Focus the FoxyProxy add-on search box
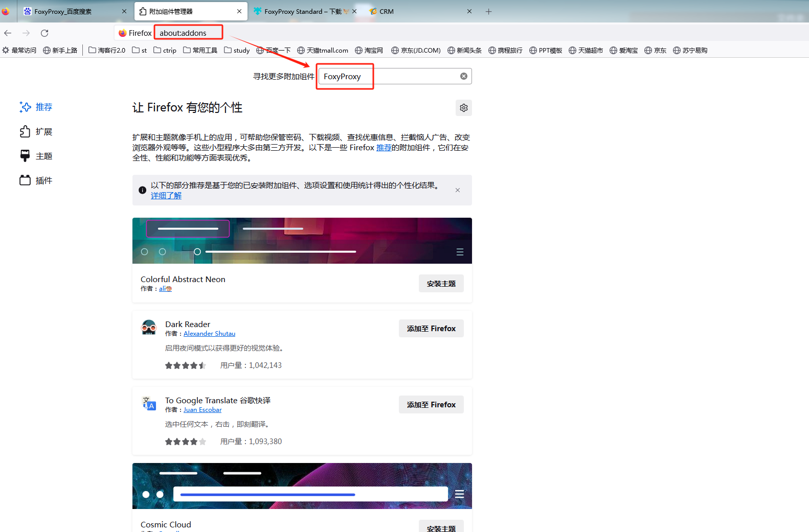The image size is (809, 532). (395, 76)
